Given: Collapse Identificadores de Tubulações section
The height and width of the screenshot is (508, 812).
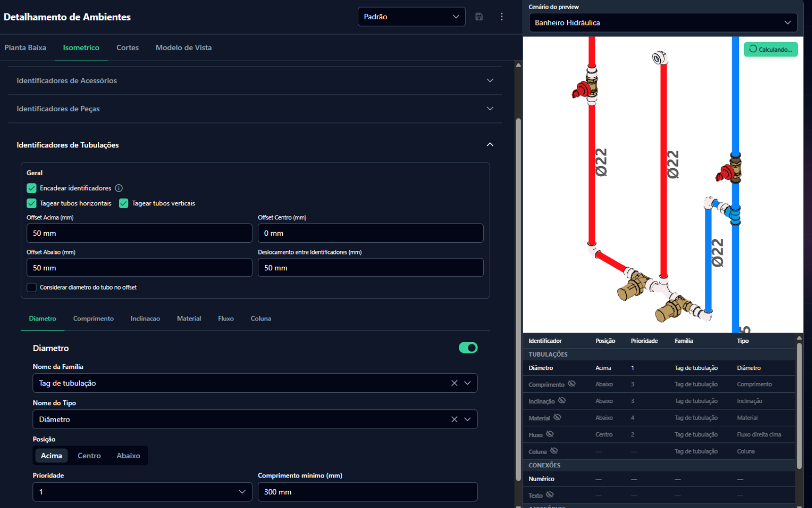Looking at the screenshot, I should [x=255, y=145].
